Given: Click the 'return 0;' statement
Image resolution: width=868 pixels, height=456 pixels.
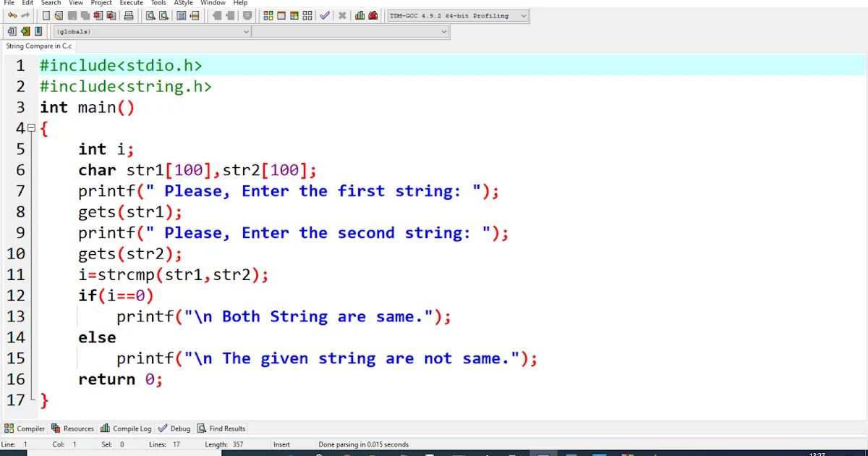Looking at the screenshot, I should tap(122, 379).
